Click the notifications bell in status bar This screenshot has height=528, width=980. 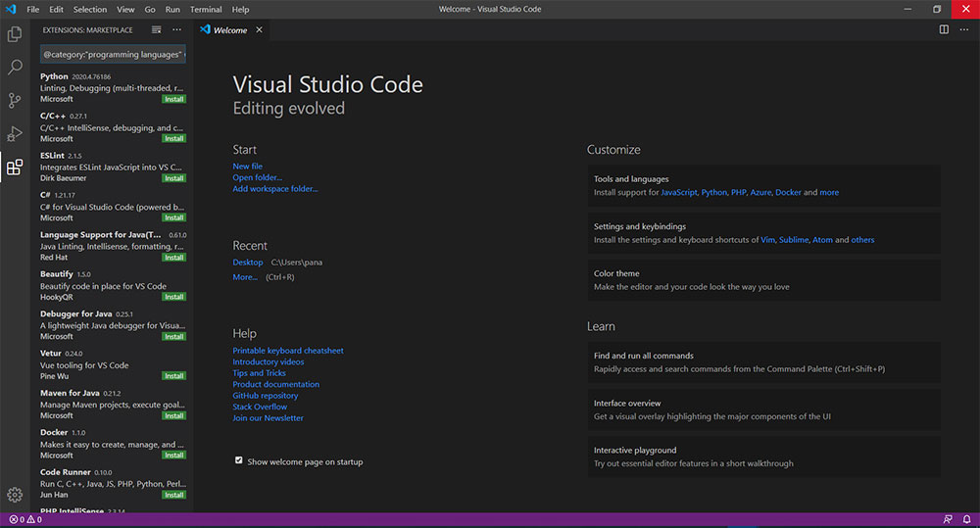[x=965, y=519]
